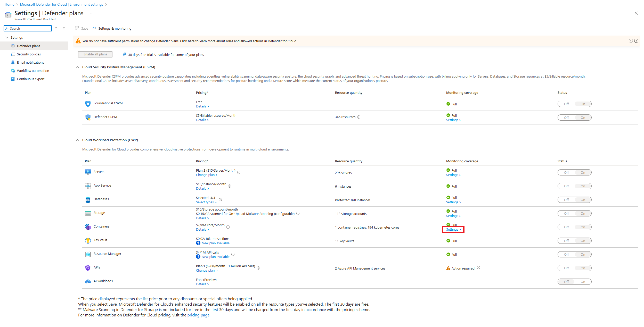Click the Save disk icon in toolbar
The height and width of the screenshot is (327, 644).
77,28
